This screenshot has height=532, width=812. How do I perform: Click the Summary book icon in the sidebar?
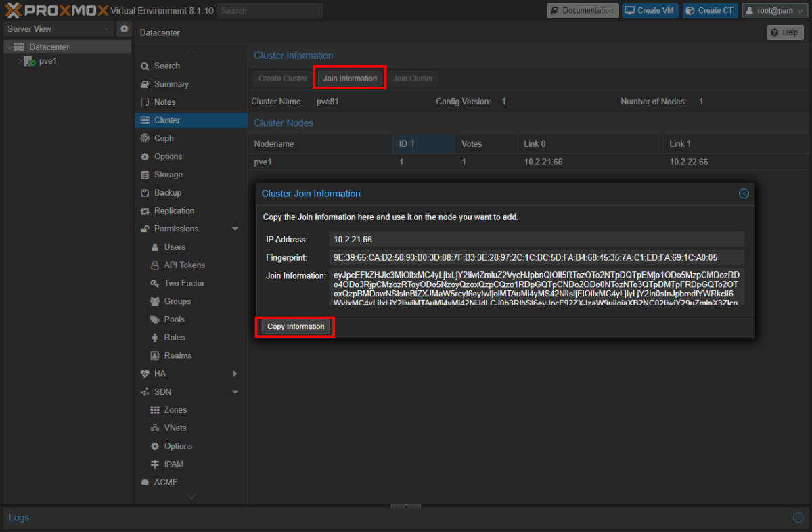(145, 84)
